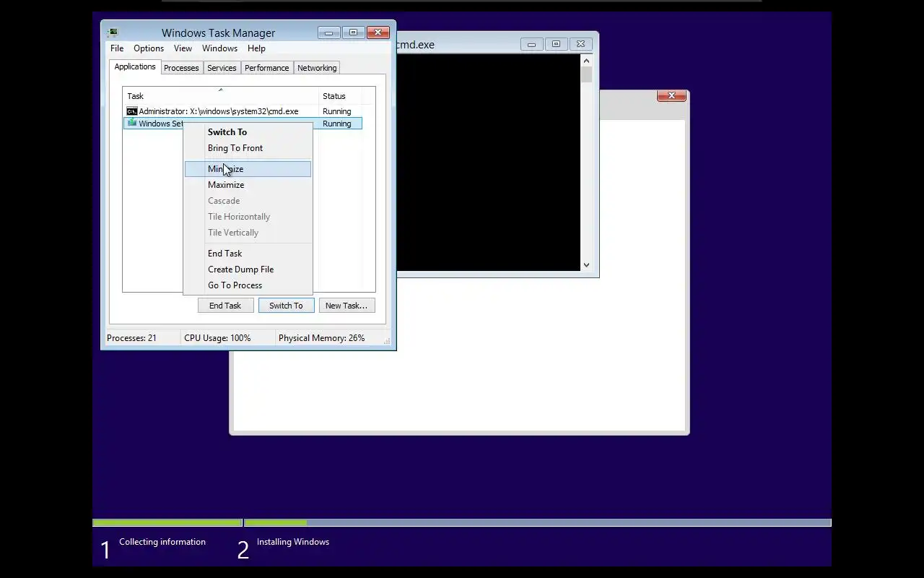Open the Options menu
This screenshot has height=578, width=924.
[149, 48]
